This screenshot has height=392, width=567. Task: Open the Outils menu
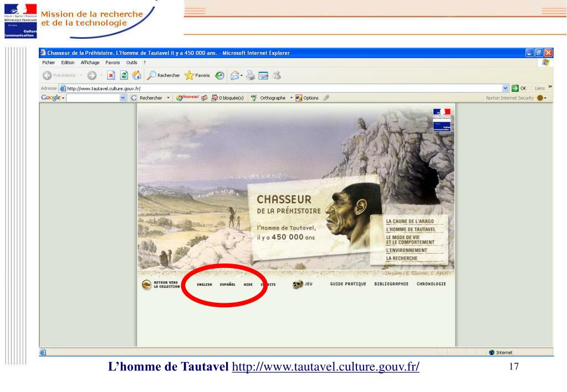[x=131, y=63]
